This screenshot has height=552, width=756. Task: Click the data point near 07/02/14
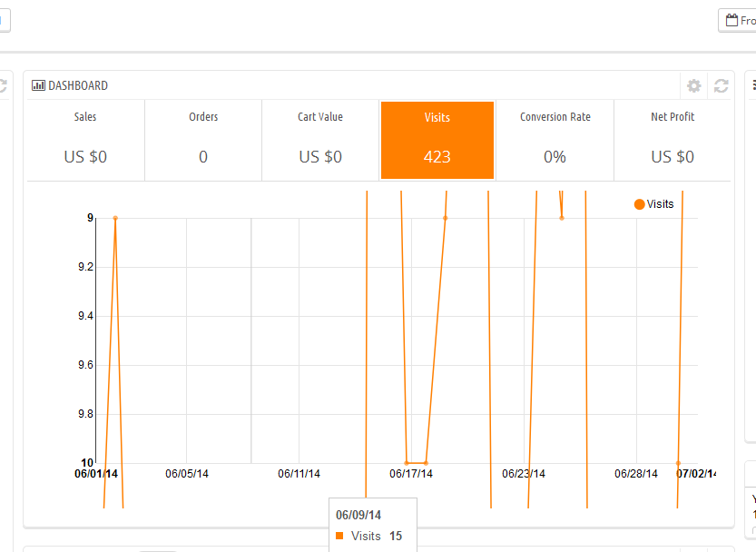678,463
